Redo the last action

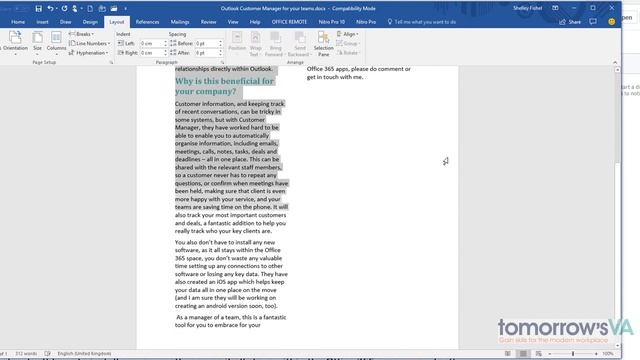click(64, 8)
